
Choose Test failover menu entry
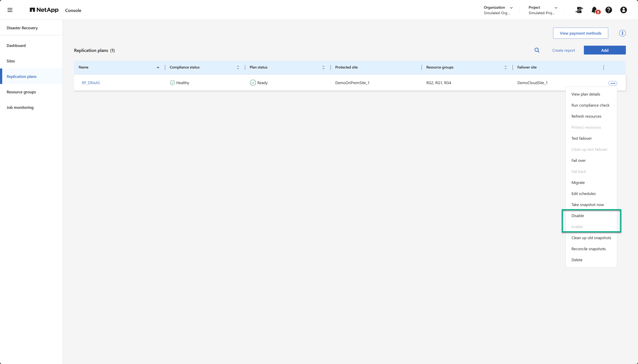(x=581, y=138)
